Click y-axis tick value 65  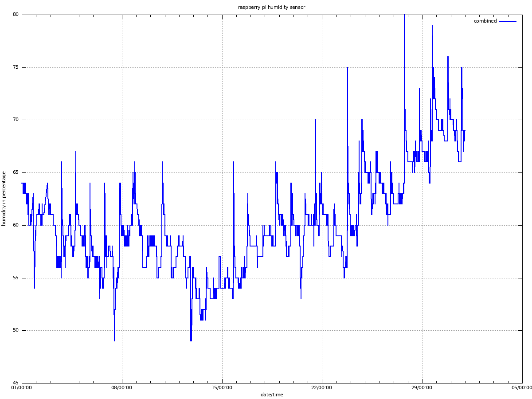pyautogui.click(x=16, y=172)
